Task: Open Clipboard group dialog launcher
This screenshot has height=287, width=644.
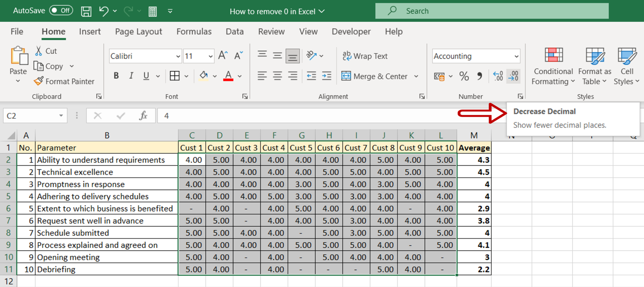Action: pyautogui.click(x=99, y=97)
